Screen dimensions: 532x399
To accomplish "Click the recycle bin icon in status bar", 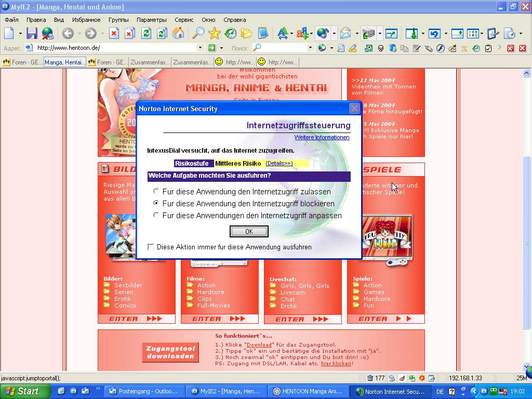I will (x=370, y=378).
